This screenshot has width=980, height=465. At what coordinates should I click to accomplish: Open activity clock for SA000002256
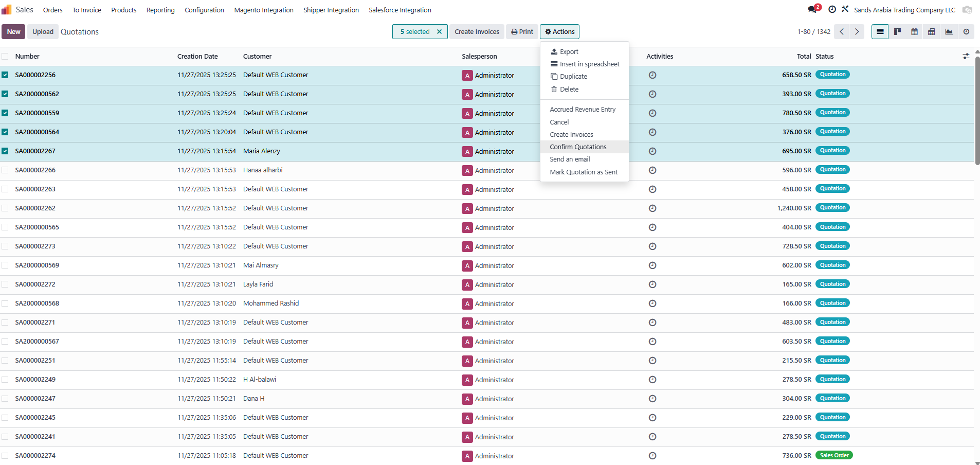[x=652, y=75]
